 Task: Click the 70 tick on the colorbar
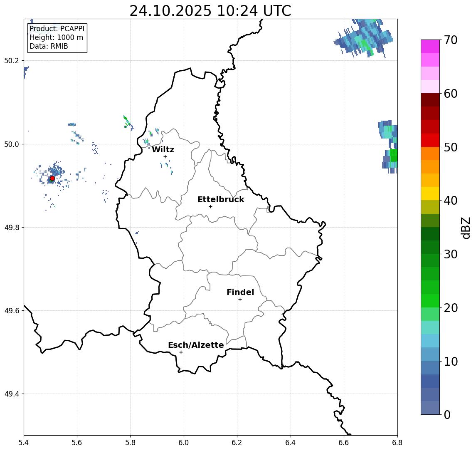451,40
